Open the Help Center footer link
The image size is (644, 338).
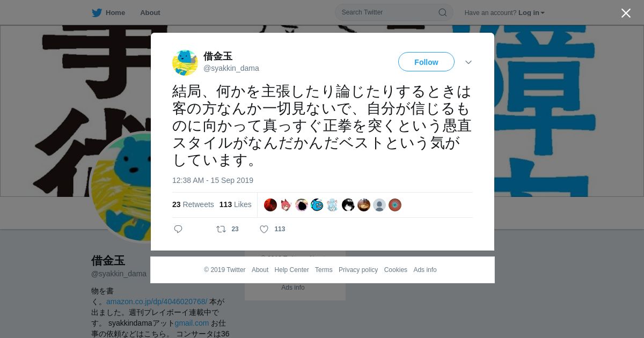tap(291, 270)
